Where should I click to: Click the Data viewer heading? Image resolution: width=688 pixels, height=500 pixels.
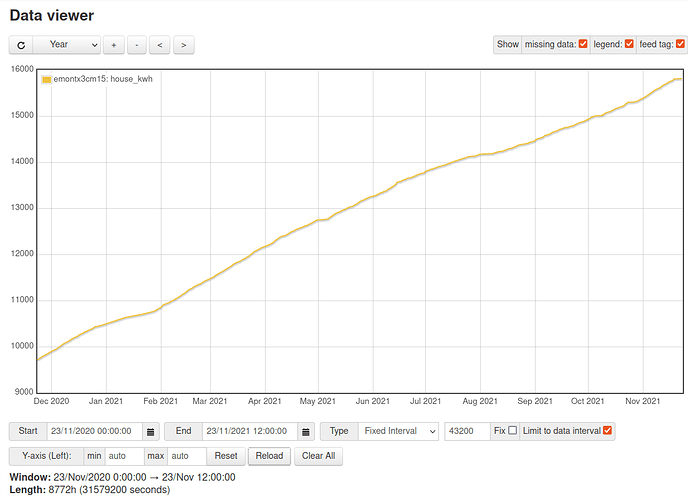point(52,15)
